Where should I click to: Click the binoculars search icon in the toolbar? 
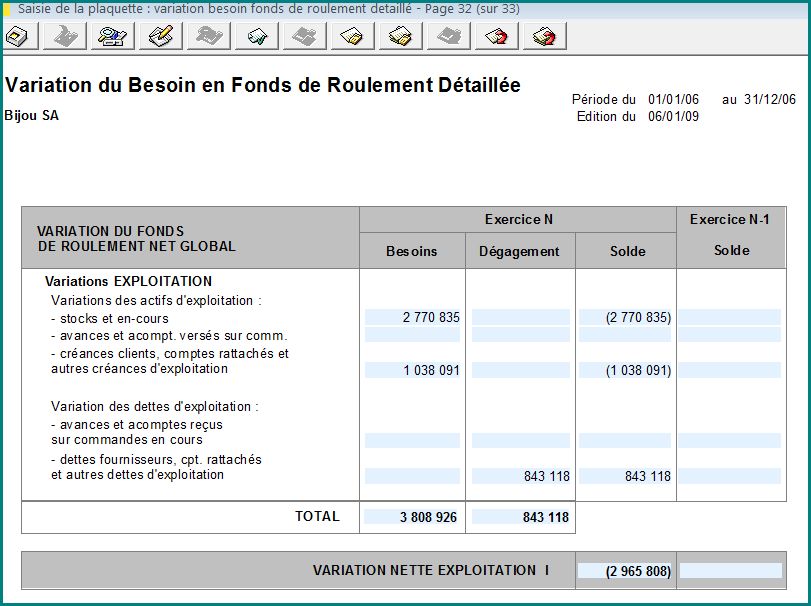coord(112,37)
